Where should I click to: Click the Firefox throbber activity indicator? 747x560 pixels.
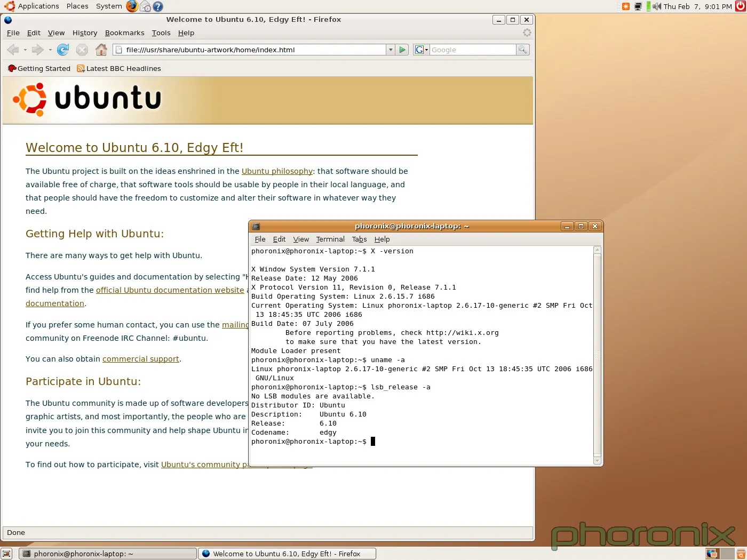click(x=527, y=33)
